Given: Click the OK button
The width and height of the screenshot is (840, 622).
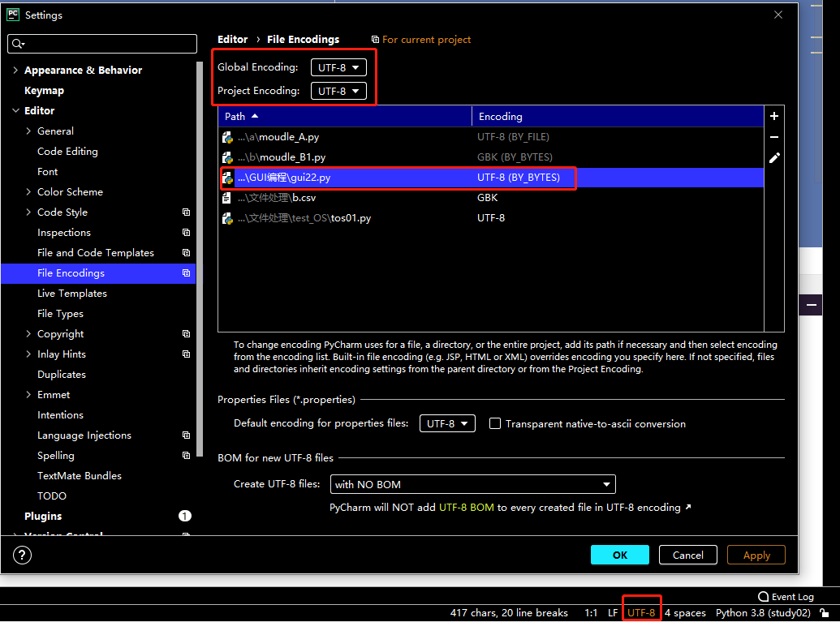Looking at the screenshot, I should (620, 555).
